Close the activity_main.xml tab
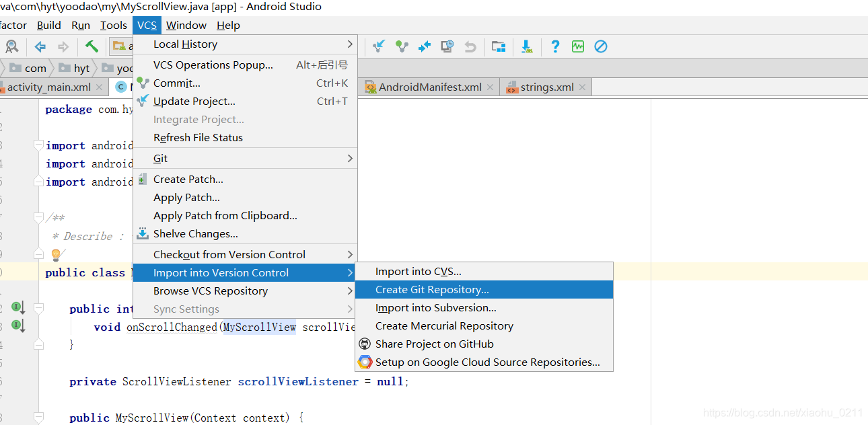 (99, 87)
